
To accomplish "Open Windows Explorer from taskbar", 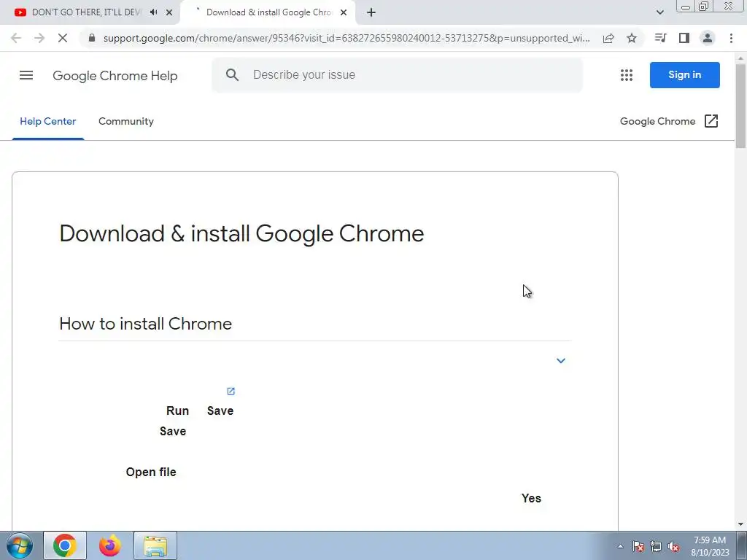I will (x=155, y=545).
